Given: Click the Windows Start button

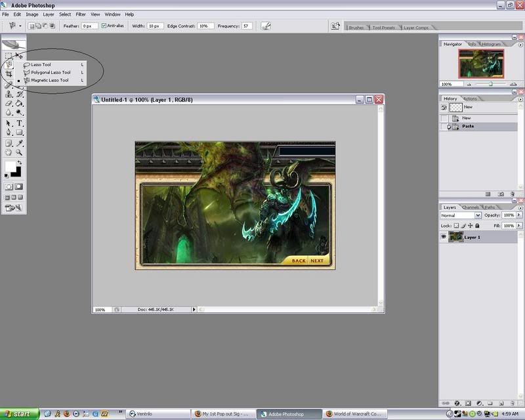Looking at the screenshot, I should (20, 414).
